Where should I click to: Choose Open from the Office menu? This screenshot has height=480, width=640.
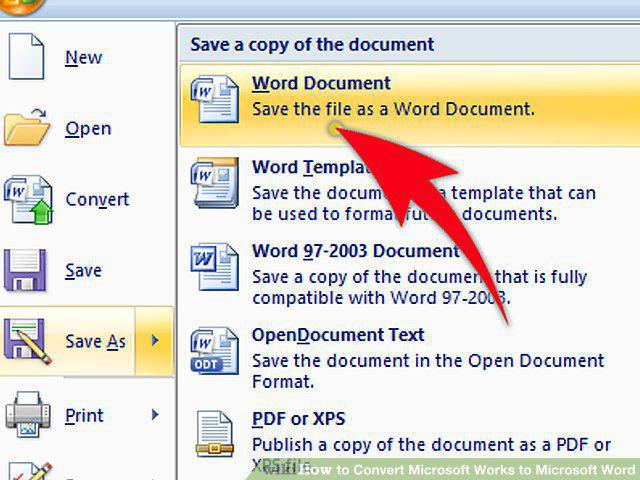88,128
